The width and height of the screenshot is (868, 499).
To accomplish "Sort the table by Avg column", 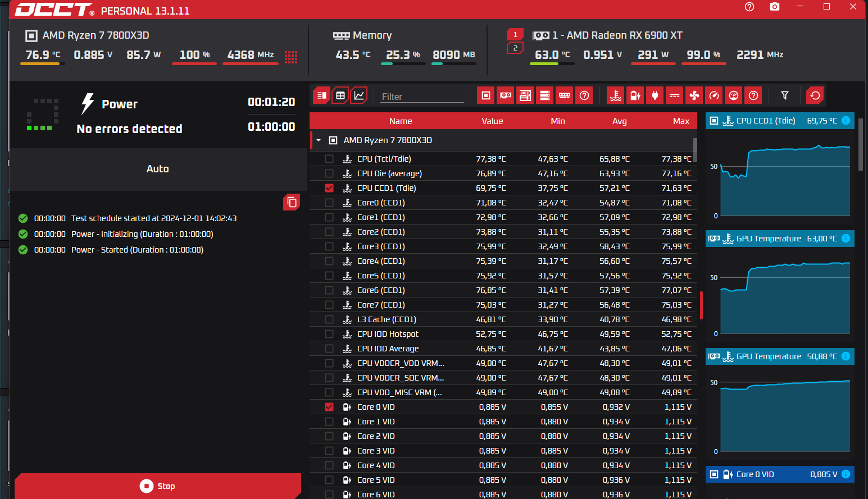I will (619, 121).
